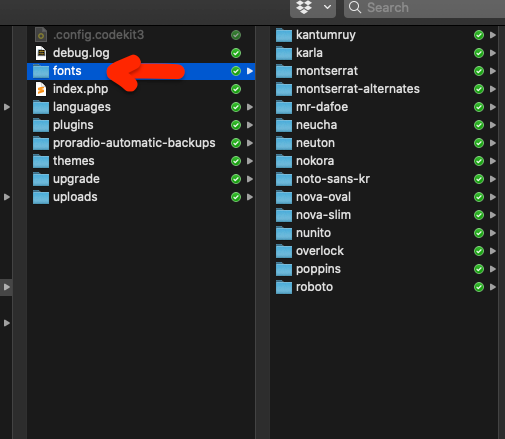Expand the poppins folder arrow

(x=493, y=269)
